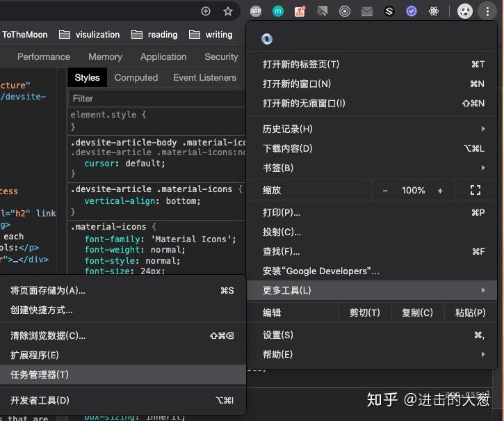Expand the 帮助(E) submenu
This screenshot has height=421, width=504.
372,354
